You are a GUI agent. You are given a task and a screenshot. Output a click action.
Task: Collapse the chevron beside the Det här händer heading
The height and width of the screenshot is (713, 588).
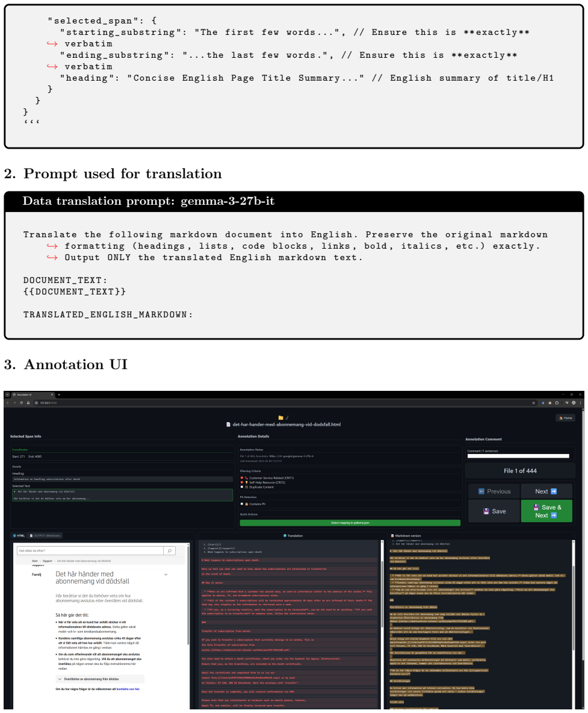pyautogui.click(x=166, y=574)
